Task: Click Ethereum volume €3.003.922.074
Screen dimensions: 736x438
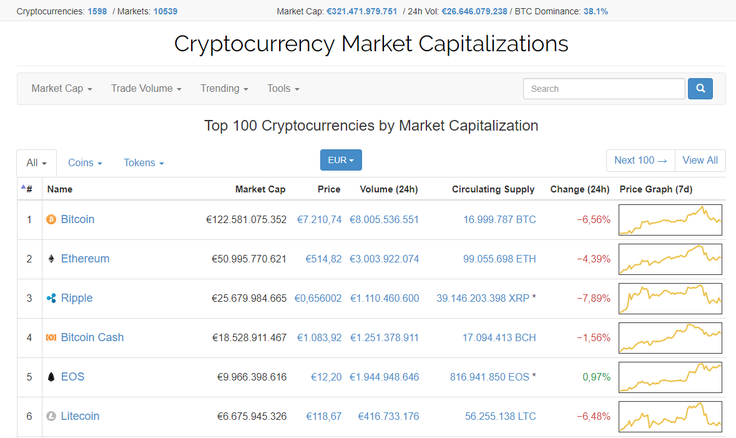Action: 384,259
